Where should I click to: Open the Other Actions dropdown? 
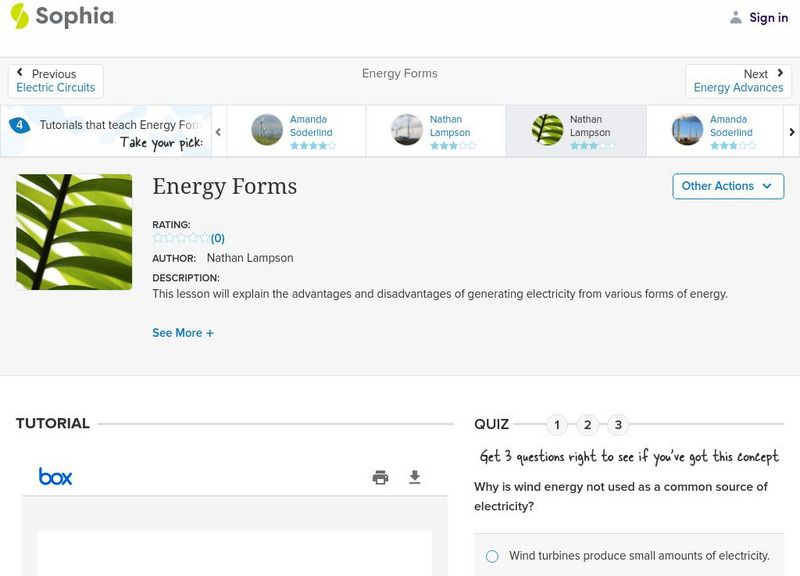point(727,186)
